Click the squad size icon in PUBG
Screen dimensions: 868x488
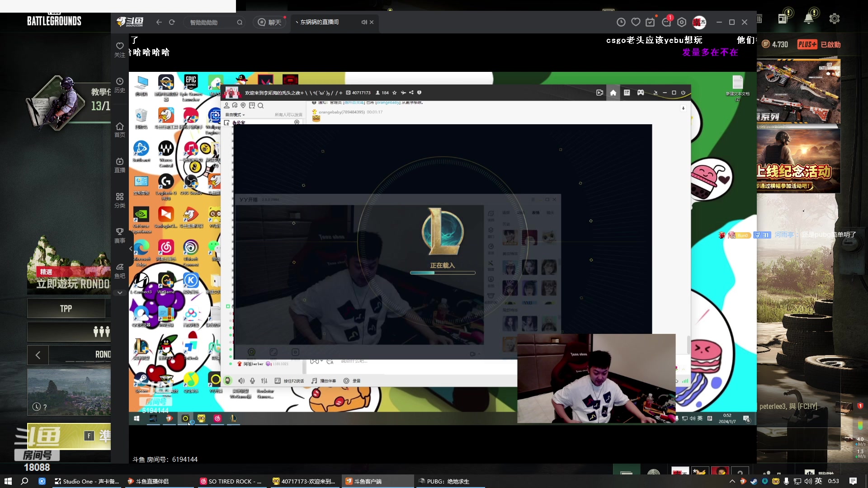point(101,332)
